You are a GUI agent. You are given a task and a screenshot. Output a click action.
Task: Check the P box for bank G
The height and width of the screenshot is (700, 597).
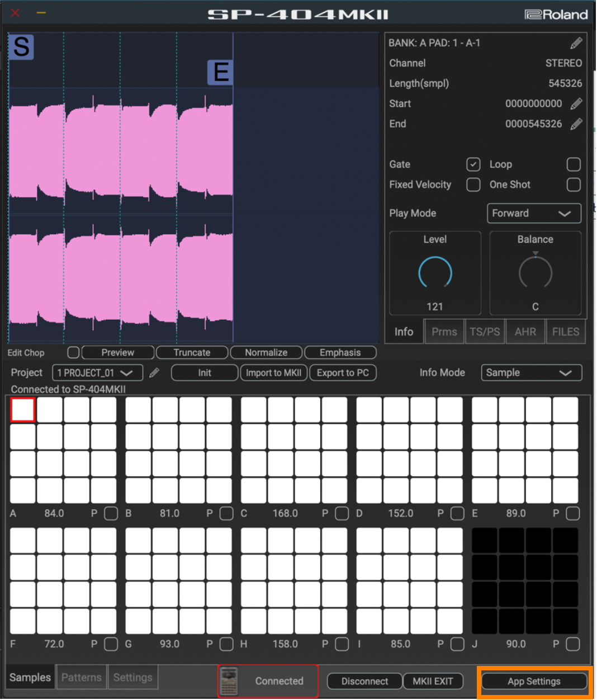[226, 644]
